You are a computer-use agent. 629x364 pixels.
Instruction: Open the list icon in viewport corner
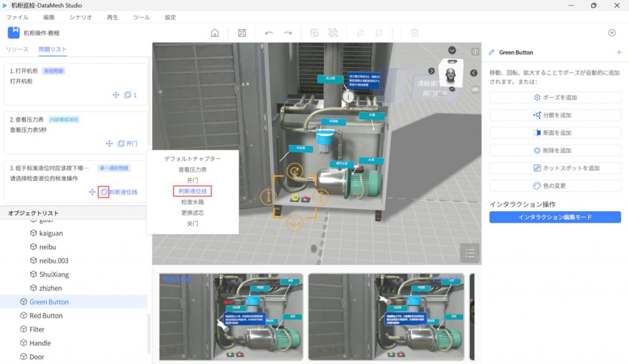(x=470, y=252)
